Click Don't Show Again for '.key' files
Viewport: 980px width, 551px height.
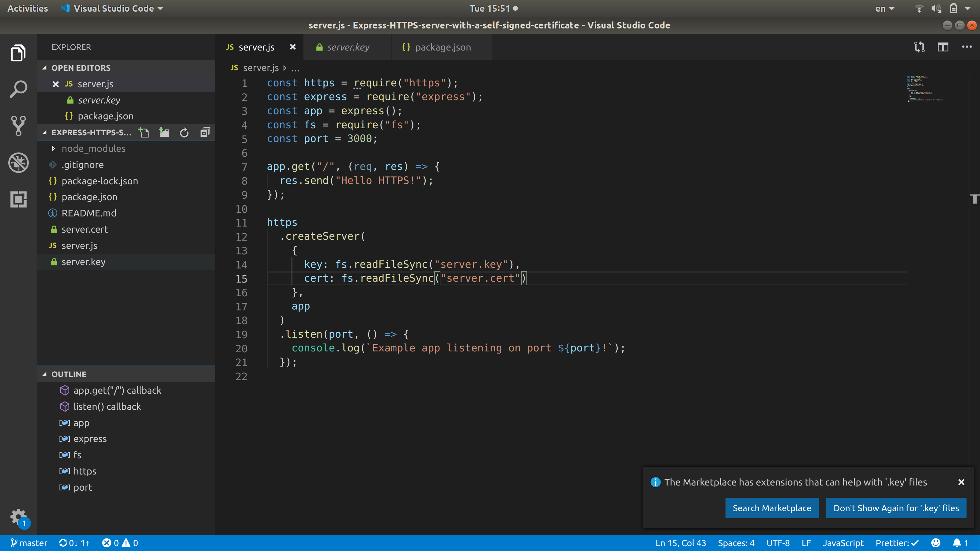click(896, 508)
